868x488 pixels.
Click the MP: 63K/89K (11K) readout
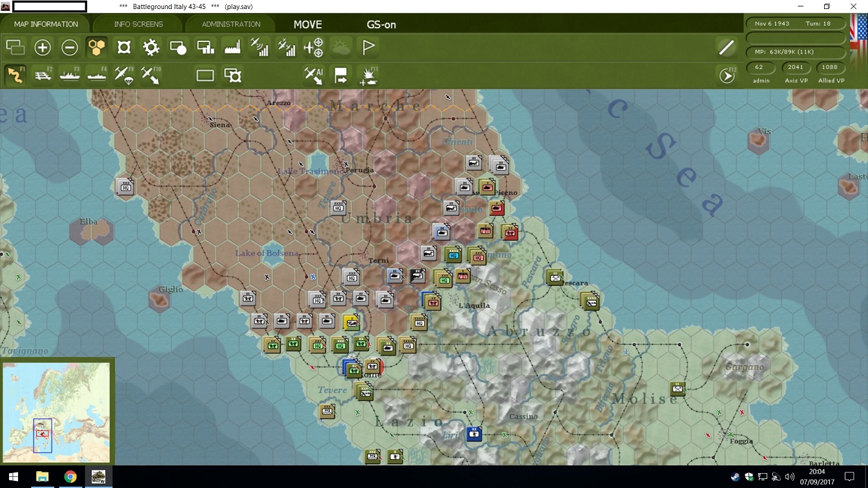coord(796,52)
